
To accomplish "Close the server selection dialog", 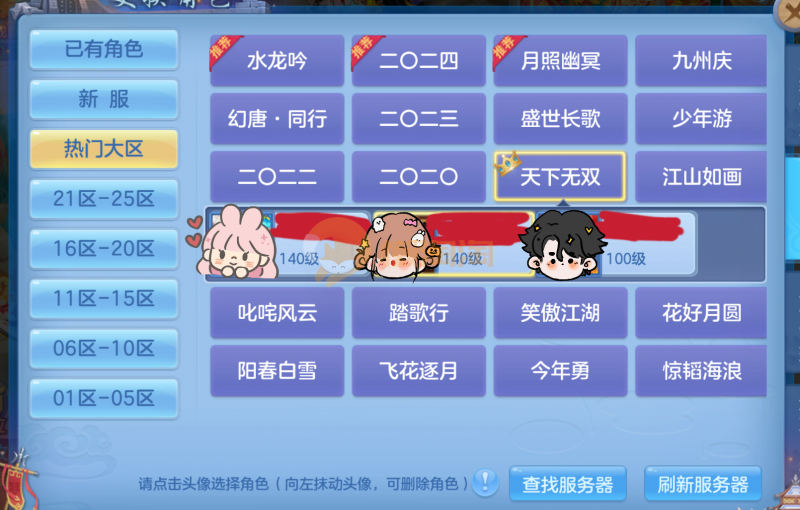I will tap(788, 13).
